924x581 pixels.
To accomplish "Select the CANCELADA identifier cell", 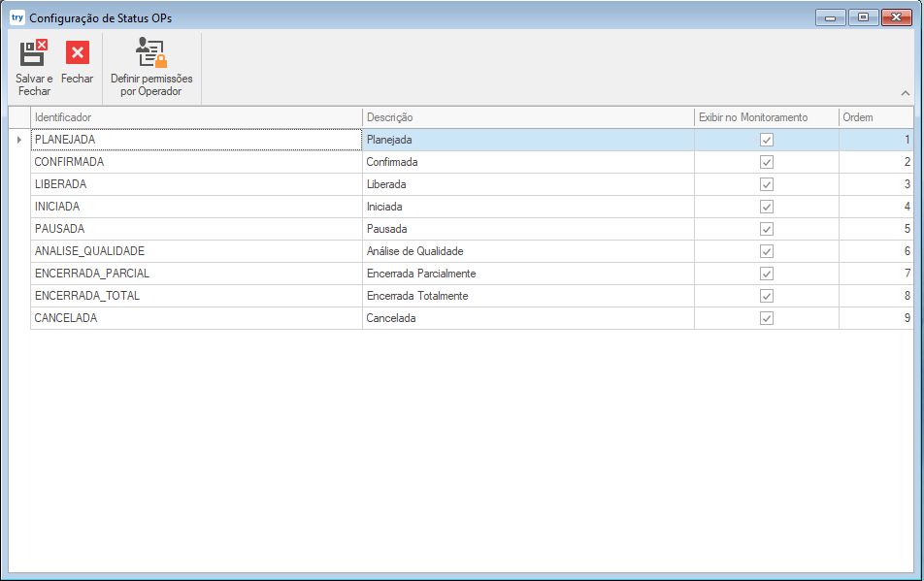I will click(196, 318).
